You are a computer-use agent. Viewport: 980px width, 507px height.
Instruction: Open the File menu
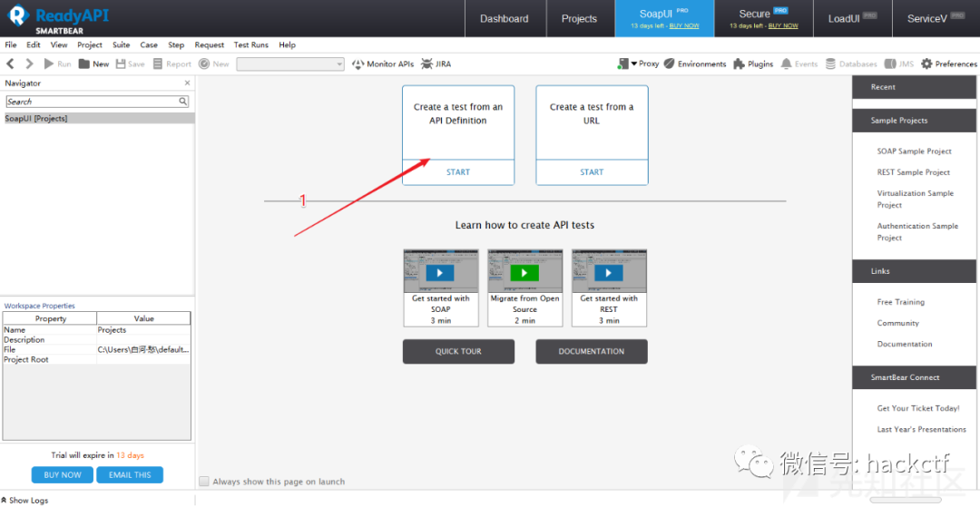click(x=11, y=45)
